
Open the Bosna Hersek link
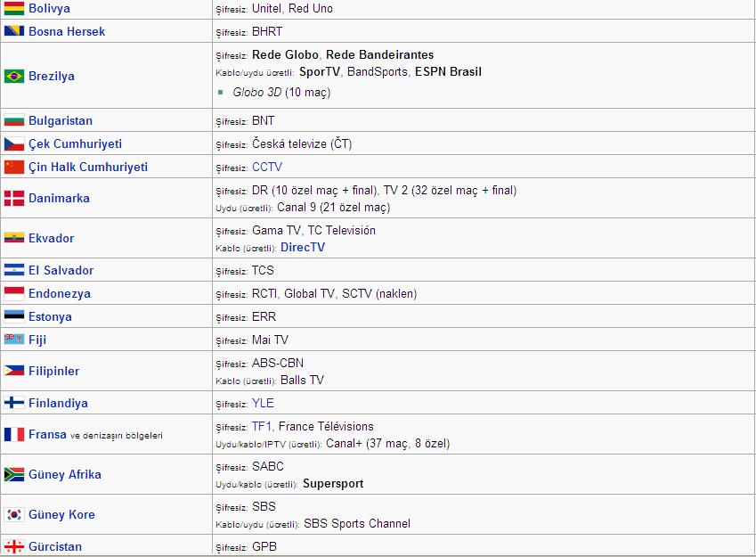(67, 31)
